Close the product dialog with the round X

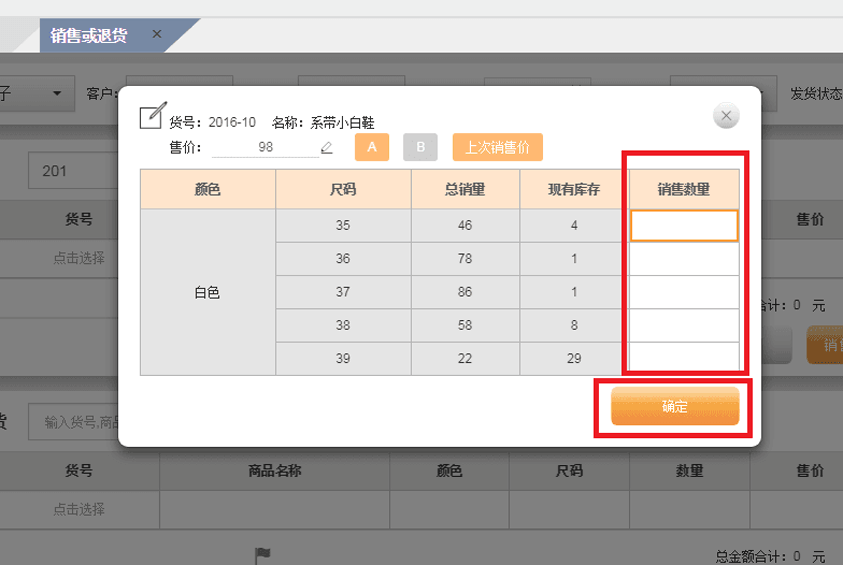click(726, 116)
